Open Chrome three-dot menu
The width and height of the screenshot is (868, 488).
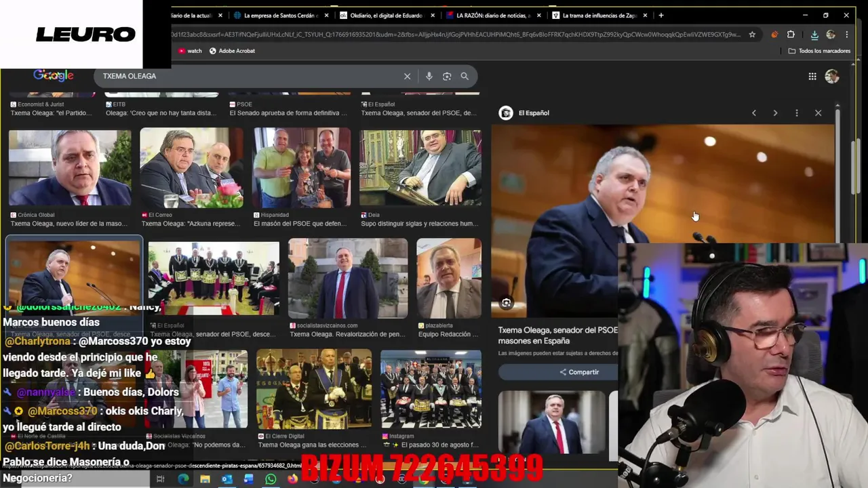click(x=848, y=35)
